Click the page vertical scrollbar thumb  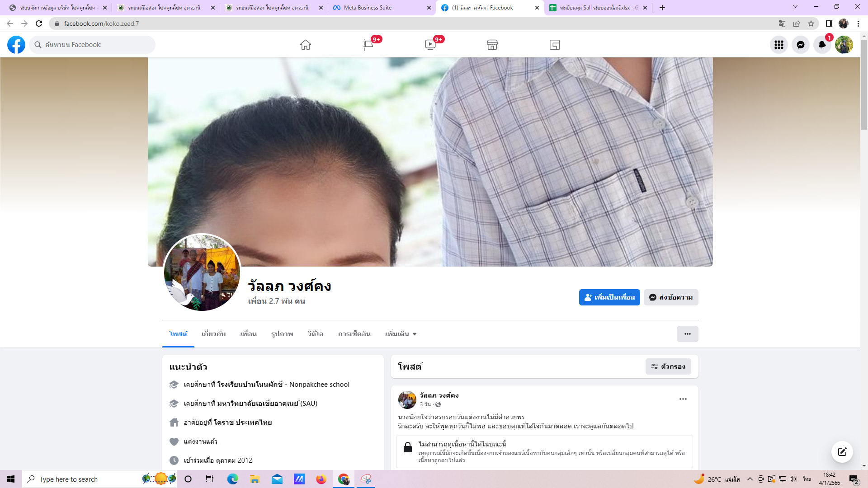click(x=864, y=84)
